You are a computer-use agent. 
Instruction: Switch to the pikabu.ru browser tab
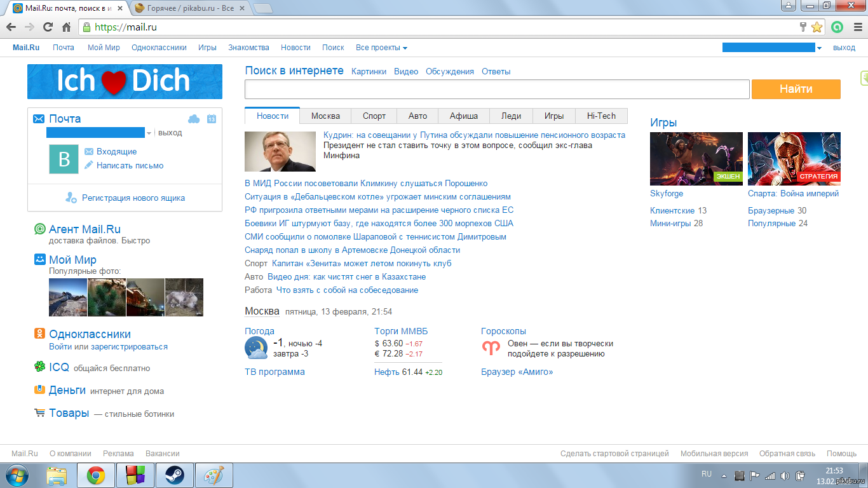coord(184,8)
